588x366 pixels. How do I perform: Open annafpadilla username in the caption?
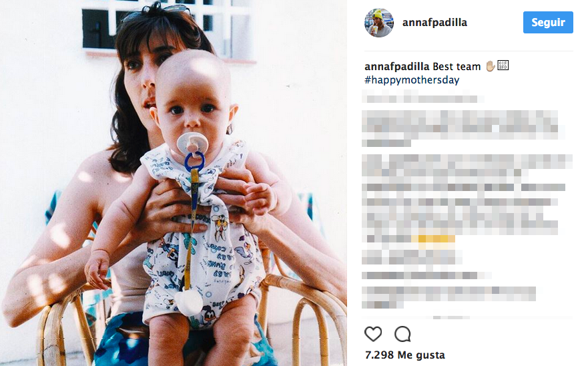point(396,66)
